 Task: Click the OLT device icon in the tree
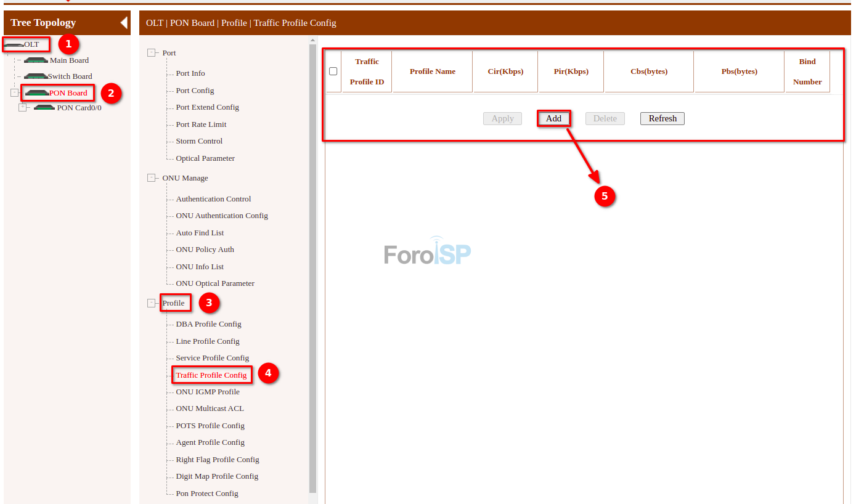14,45
